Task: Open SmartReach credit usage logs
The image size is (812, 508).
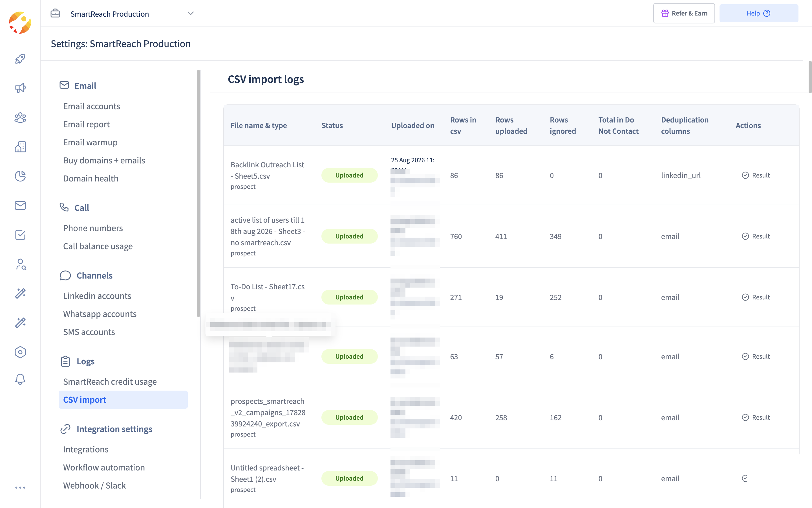Action: (x=110, y=382)
